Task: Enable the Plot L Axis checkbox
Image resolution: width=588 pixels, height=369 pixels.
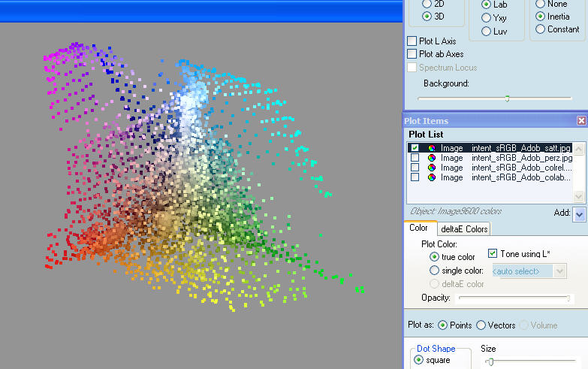Action: coord(412,41)
